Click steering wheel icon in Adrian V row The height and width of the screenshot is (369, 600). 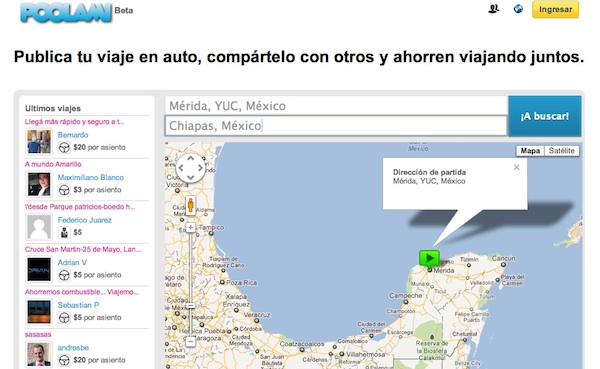64,275
